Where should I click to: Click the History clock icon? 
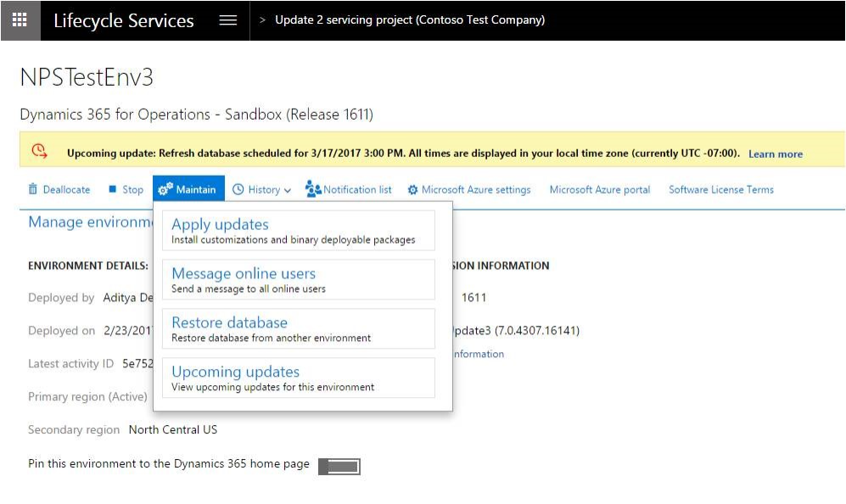click(238, 189)
